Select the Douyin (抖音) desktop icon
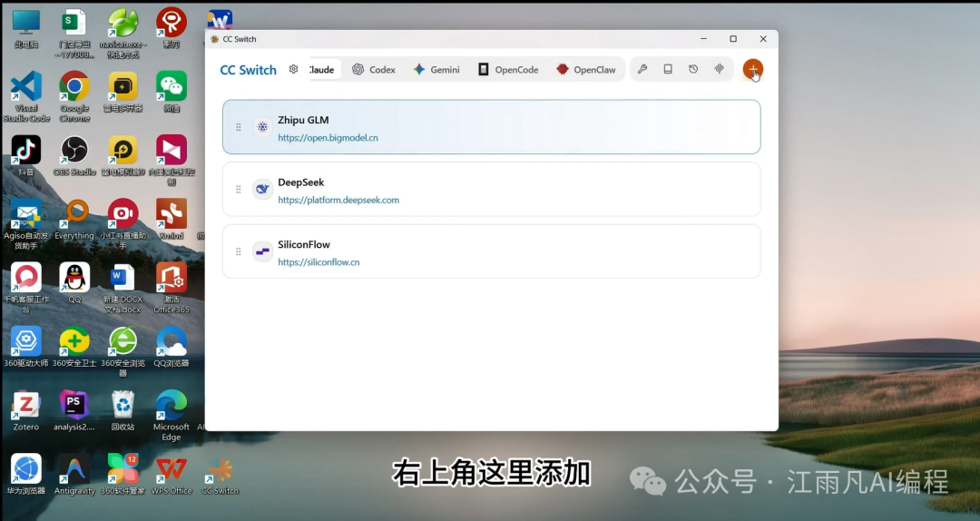 (x=26, y=156)
